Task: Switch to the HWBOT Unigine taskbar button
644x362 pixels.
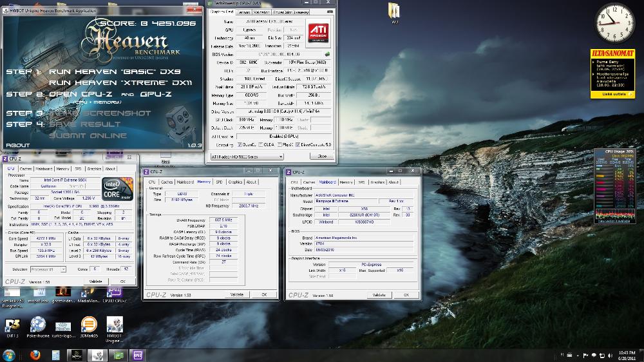Action: (97, 355)
